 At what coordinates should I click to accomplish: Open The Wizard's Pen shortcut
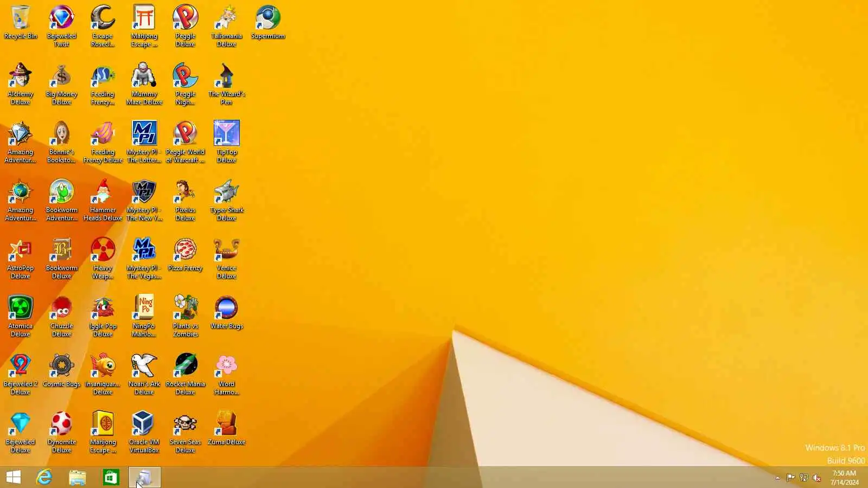227,84
